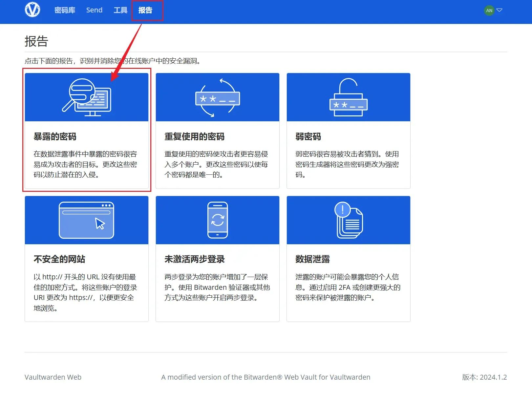Image resolution: width=532 pixels, height=398 pixels.
Task: Click the AN account avatar
Action: pyautogui.click(x=489, y=10)
